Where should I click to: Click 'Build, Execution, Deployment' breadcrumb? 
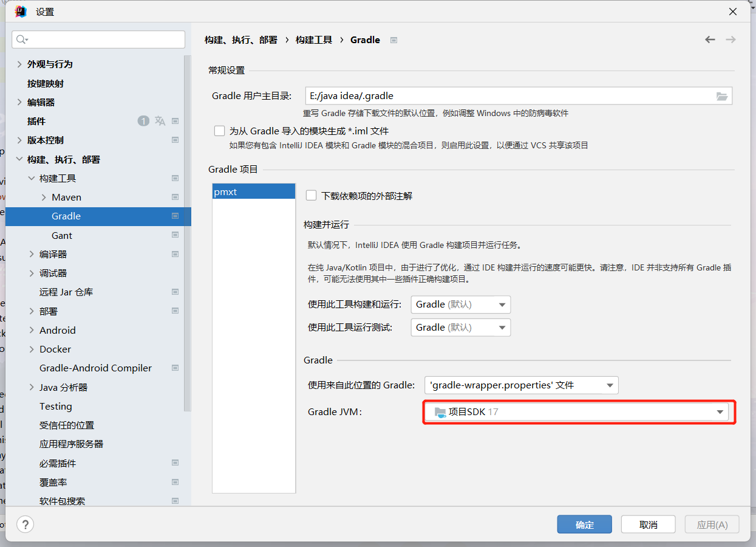[x=241, y=40]
